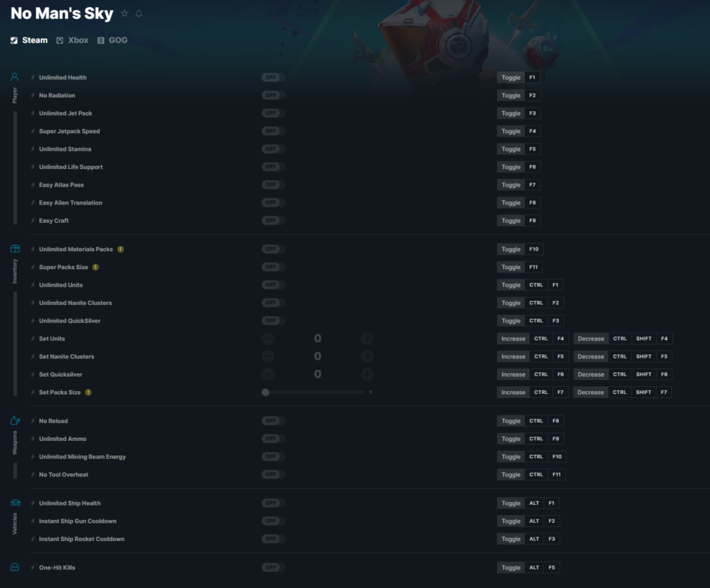Image resolution: width=710 pixels, height=588 pixels.
Task: Click warning icon beside Super Packs Size
Action: pos(96,267)
